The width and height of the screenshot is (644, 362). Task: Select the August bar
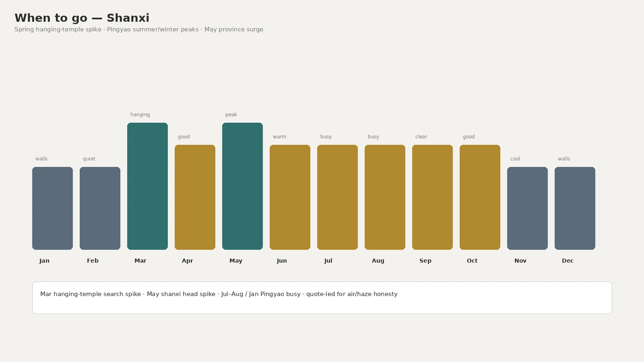[x=385, y=197]
